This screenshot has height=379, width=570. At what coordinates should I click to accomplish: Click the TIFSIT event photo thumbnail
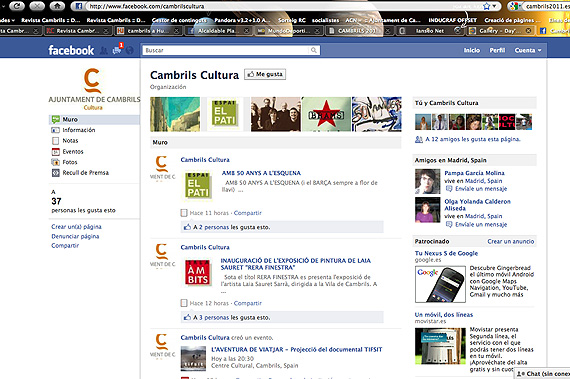tap(193, 358)
